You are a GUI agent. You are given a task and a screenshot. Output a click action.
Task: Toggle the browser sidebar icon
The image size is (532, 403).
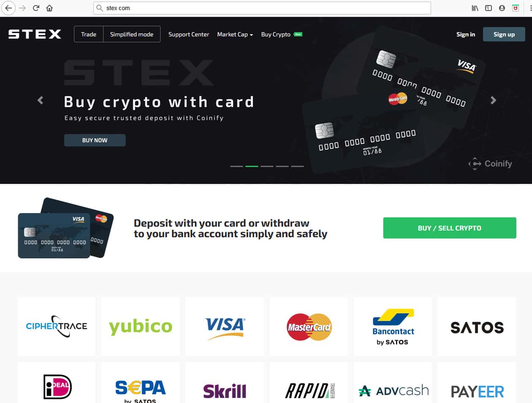pyautogui.click(x=488, y=8)
